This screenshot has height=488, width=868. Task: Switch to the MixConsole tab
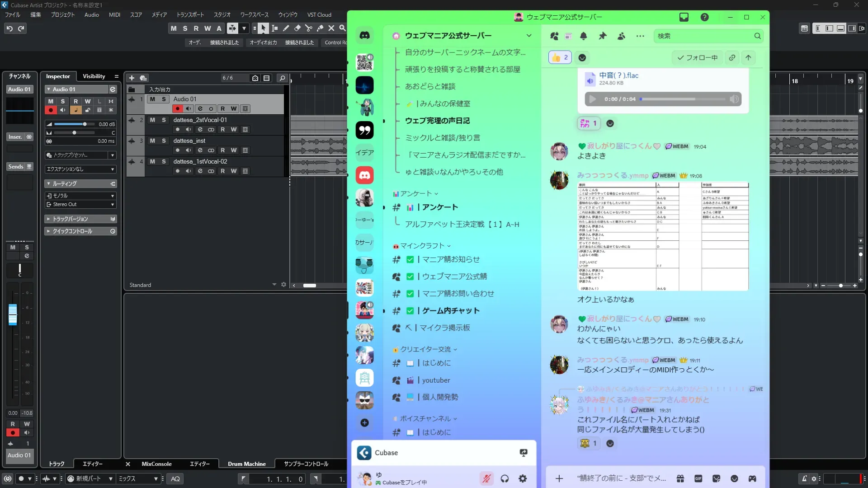(x=156, y=464)
